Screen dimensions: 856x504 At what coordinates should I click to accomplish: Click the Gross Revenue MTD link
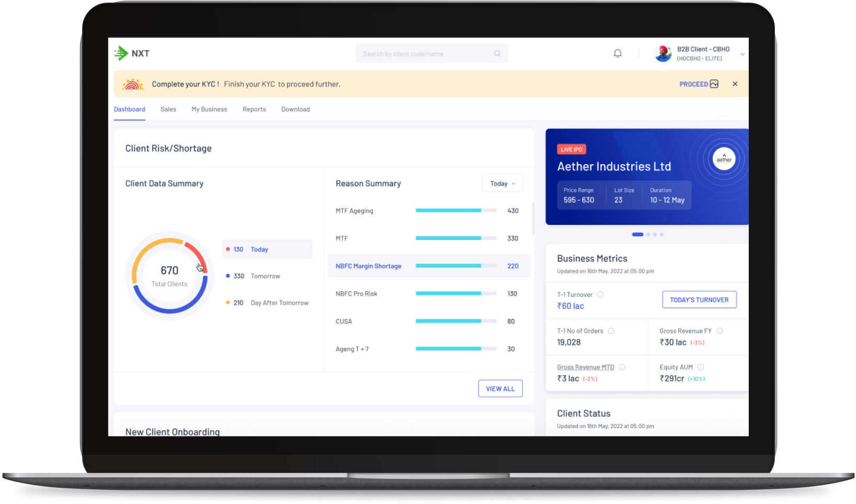click(x=585, y=368)
